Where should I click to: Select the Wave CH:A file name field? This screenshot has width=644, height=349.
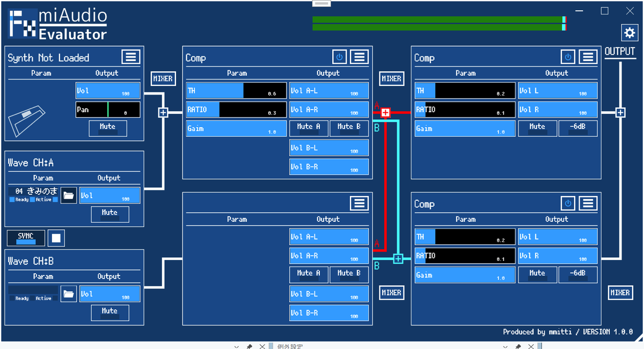33,191
